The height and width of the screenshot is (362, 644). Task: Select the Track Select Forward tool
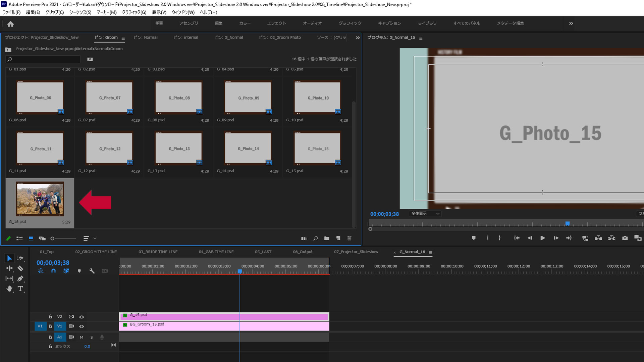20,258
